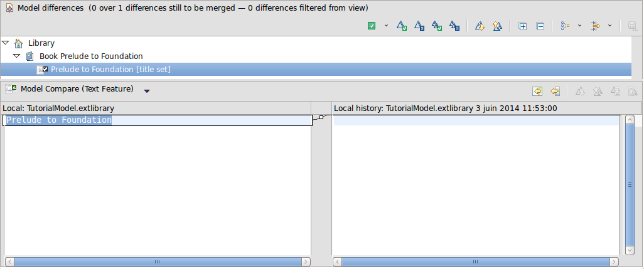644x269 pixels.
Task: Collapse the Book Prelude to Foundation node
Action: click(17, 56)
